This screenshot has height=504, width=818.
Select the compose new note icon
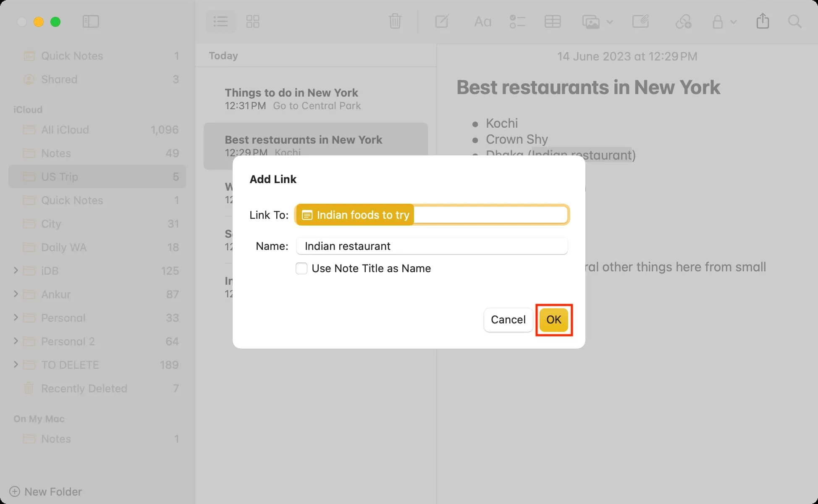tap(442, 22)
